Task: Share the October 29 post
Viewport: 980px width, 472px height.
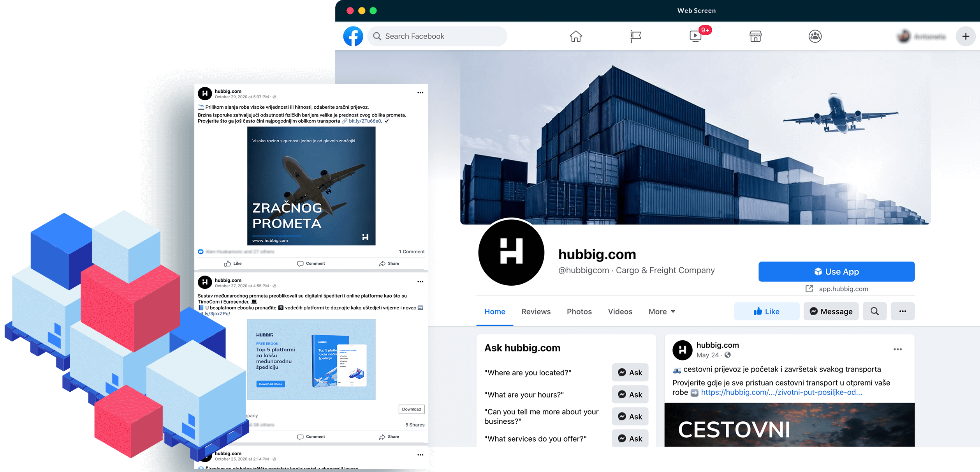Action: pyautogui.click(x=389, y=263)
